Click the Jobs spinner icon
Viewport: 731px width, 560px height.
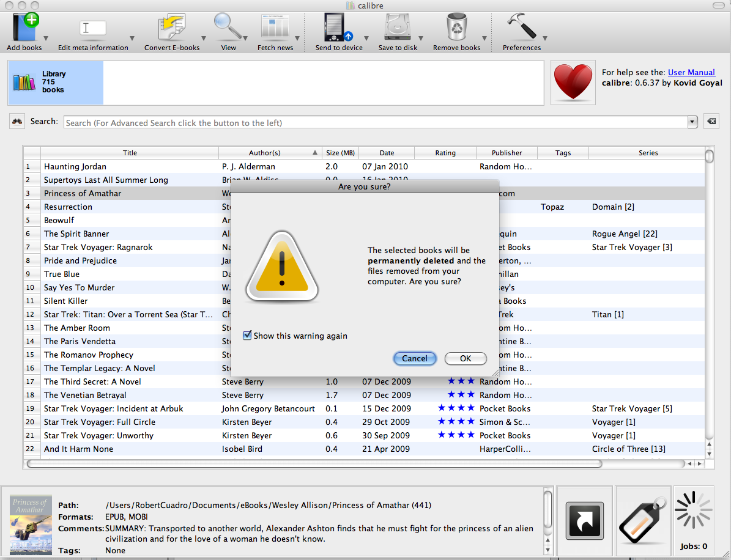coord(694,510)
